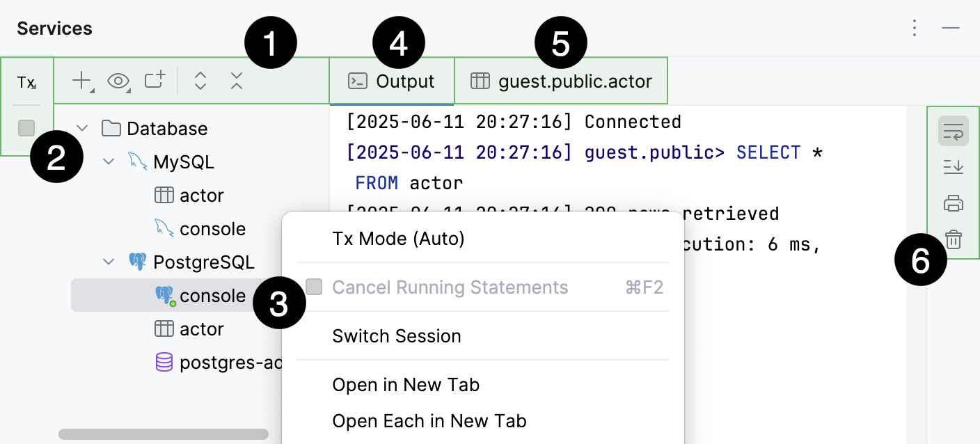
Task: Choose Switch Session from the context menu
Action: coord(397,336)
